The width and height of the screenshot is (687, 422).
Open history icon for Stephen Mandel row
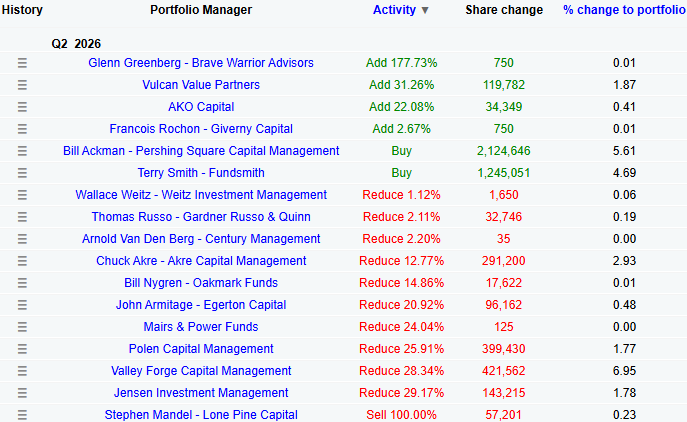coord(22,415)
